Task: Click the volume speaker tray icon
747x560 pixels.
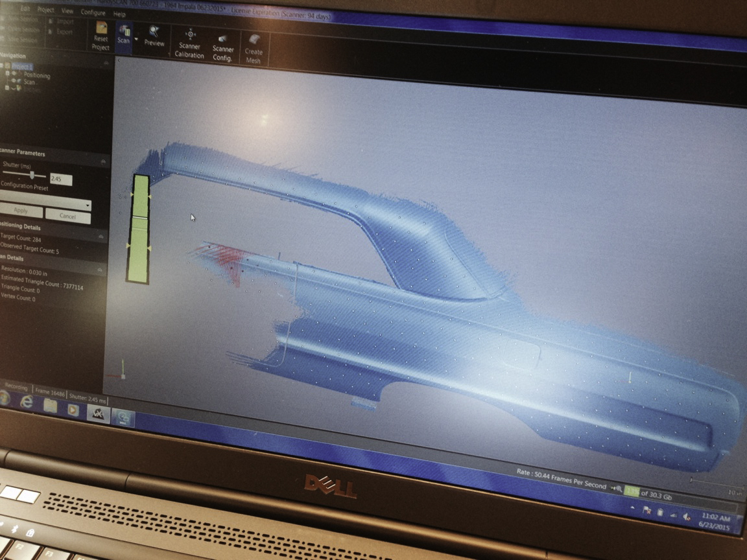Action: pyautogui.click(x=687, y=516)
